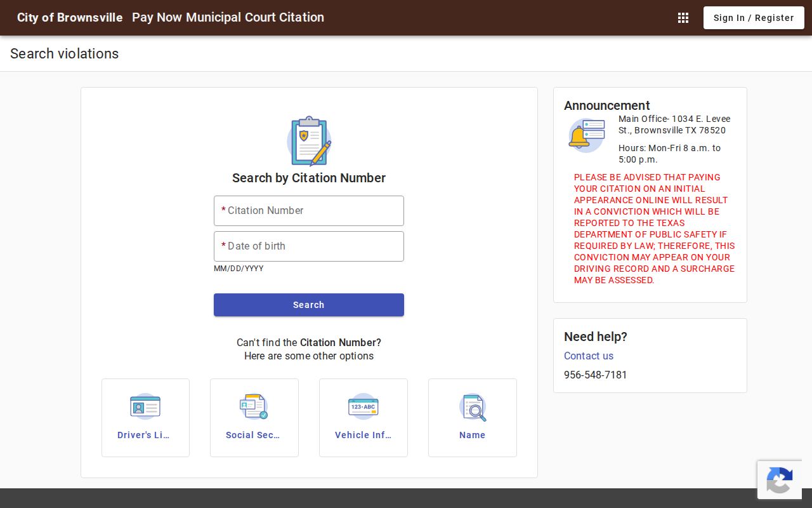
Task: Click the Need help? heading
Action: [596, 337]
